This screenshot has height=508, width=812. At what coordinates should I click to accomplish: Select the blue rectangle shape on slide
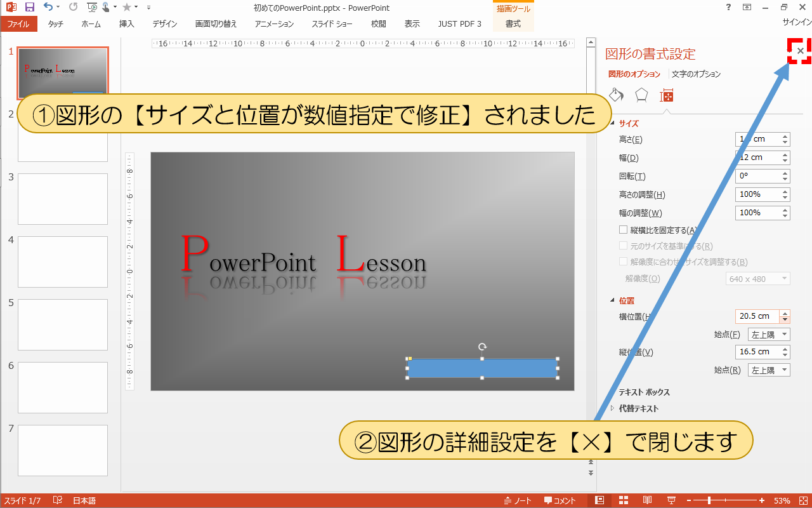pos(482,368)
